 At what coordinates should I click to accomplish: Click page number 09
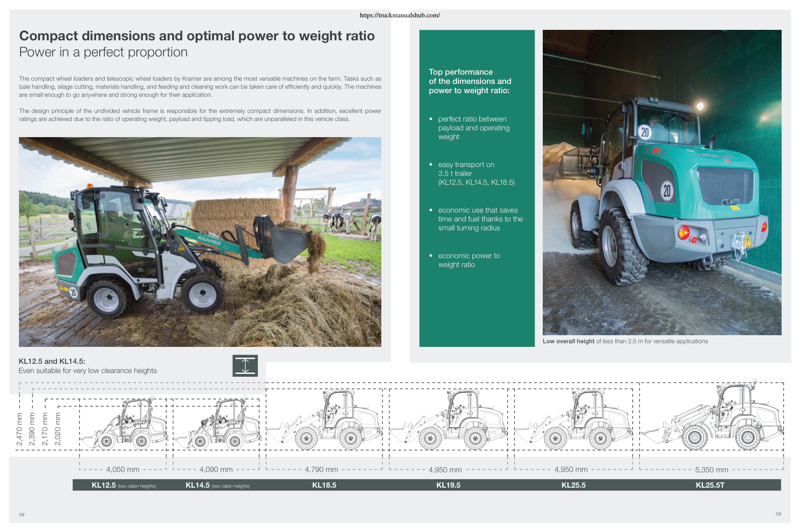[x=778, y=514]
